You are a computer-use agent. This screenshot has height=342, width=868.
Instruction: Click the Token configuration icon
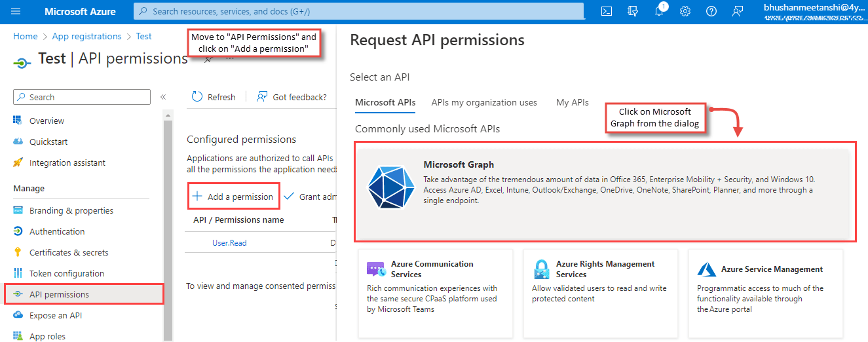tap(18, 273)
